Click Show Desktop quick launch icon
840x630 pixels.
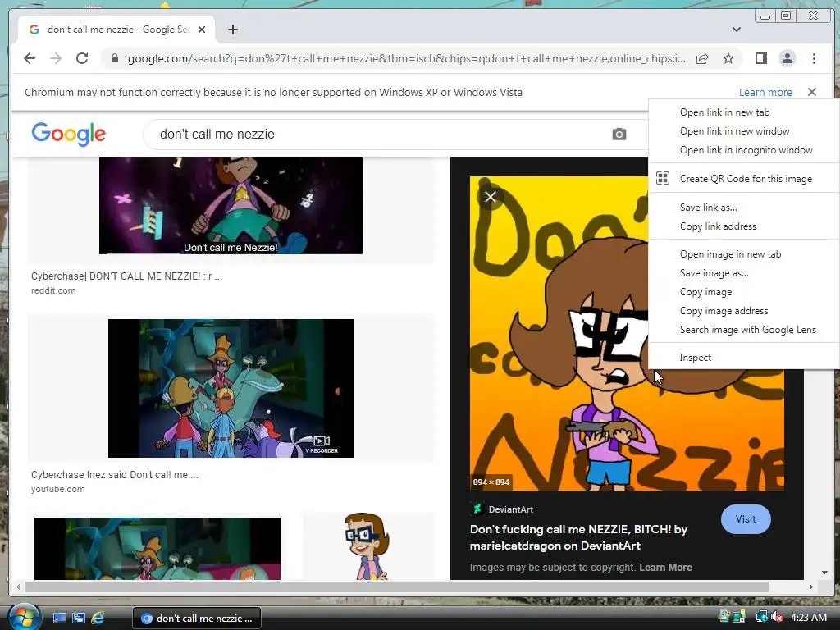pyautogui.click(x=59, y=619)
